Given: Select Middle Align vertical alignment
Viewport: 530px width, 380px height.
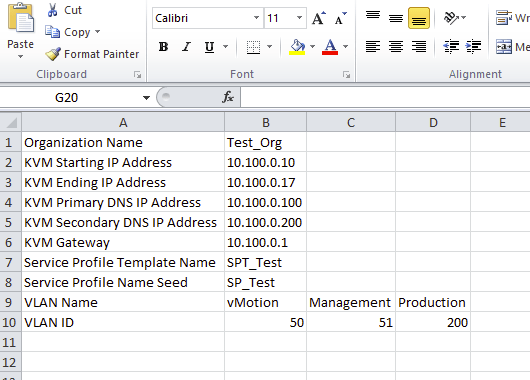Looking at the screenshot, I should [x=396, y=18].
